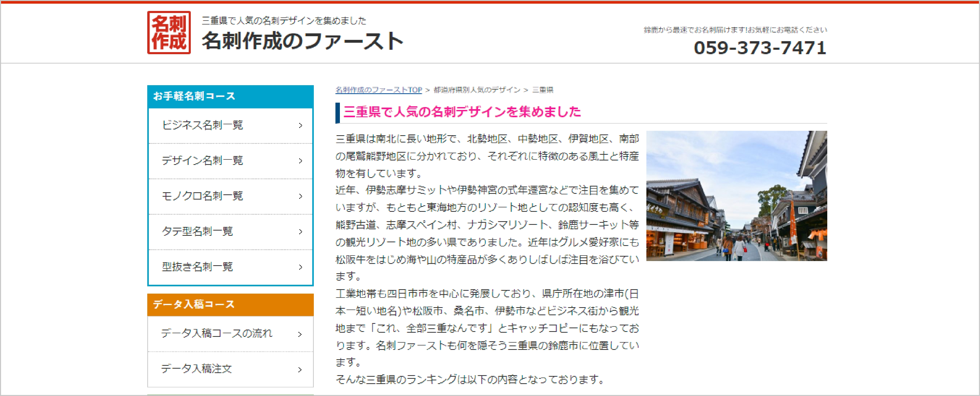
Task: Click the header tagline 三重県で人気の名刺デザインを集めました
Action: (284, 21)
